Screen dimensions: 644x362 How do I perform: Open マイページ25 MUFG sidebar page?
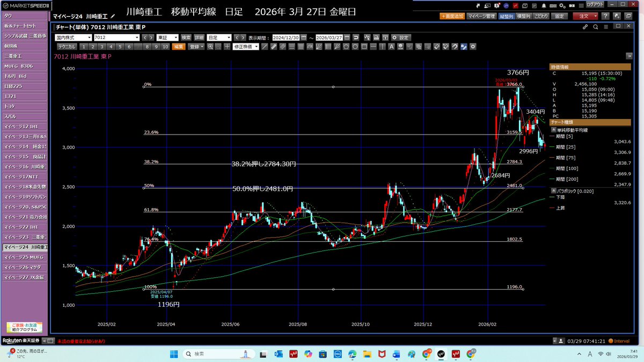[x=25, y=257]
